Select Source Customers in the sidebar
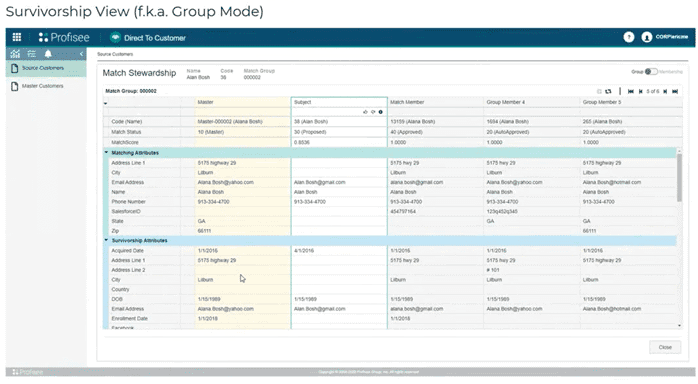This screenshot has width=698, height=384. 46,68
